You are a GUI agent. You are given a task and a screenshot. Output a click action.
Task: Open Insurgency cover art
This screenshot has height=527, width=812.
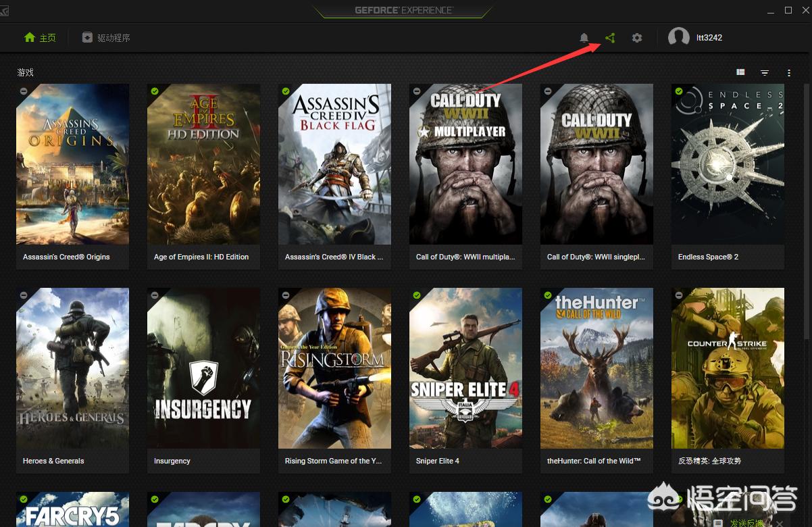203,368
